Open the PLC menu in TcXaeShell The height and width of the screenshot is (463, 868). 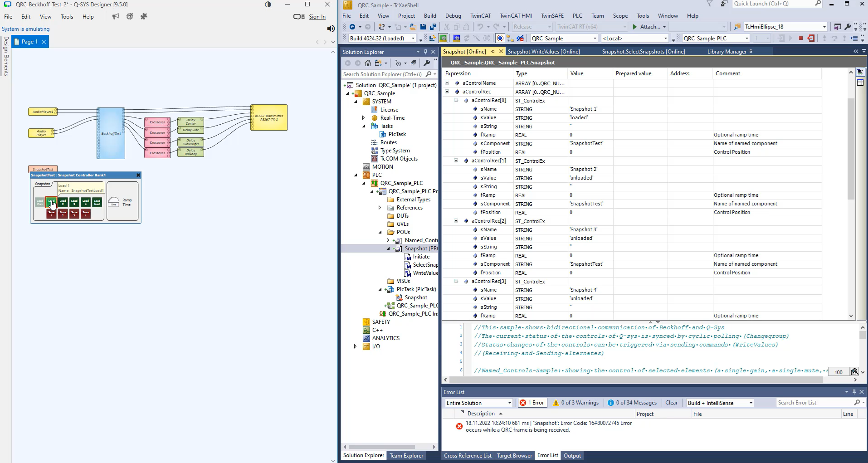(x=577, y=16)
